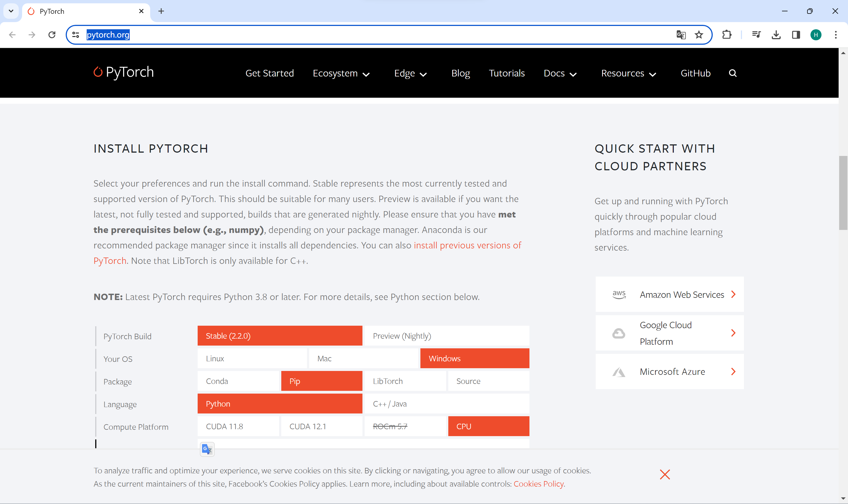The height and width of the screenshot is (504, 848).
Task: Select the Pip package option
Action: (x=322, y=381)
